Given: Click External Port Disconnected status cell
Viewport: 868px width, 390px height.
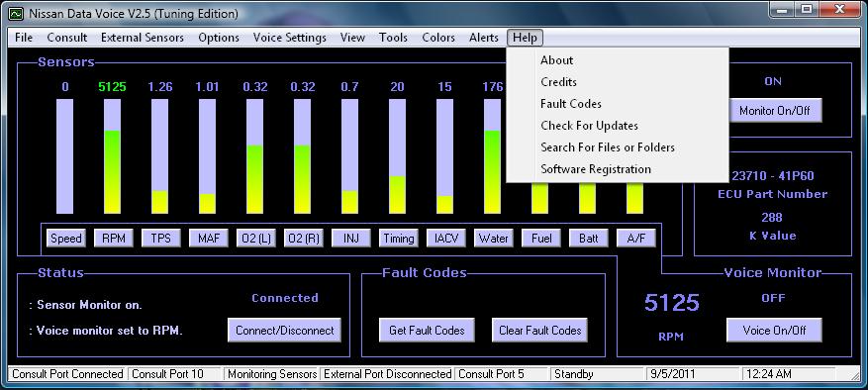Looking at the screenshot, I should pyautogui.click(x=388, y=374).
